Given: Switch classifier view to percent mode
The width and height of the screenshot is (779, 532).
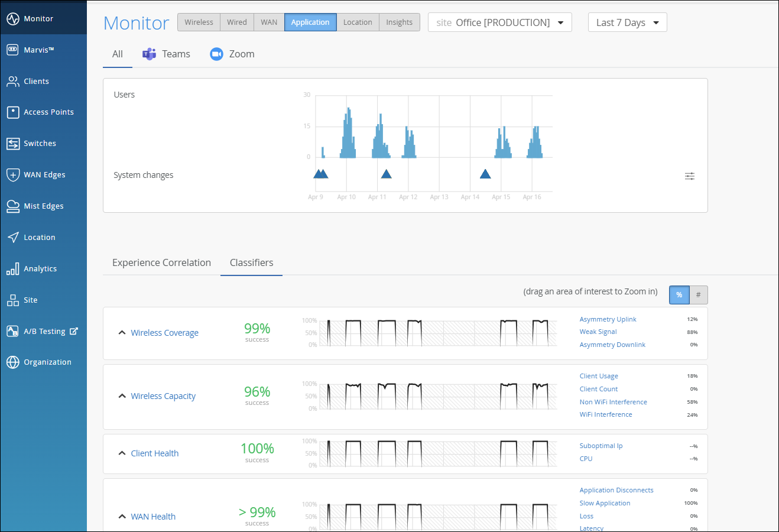Looking at the screenshot, I should (x=679, y=295).
